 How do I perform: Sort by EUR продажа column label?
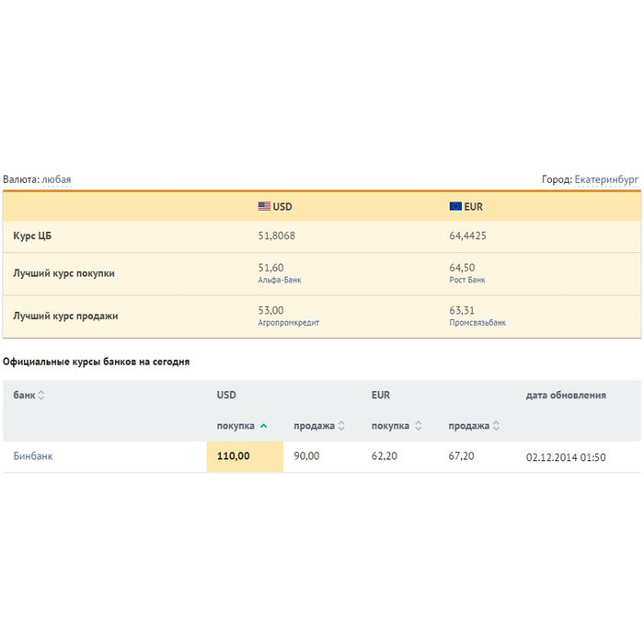pyautogui.click(x=468, y=426)
